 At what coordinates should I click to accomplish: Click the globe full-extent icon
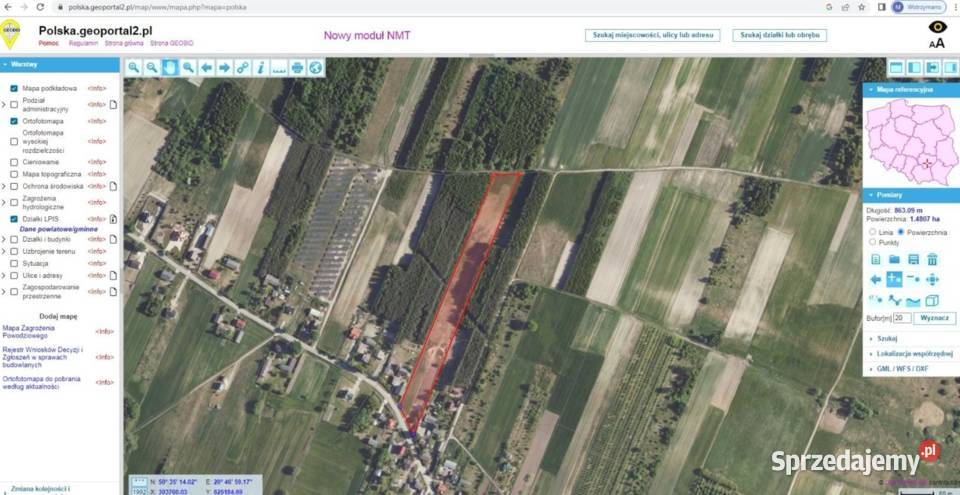click(x=315, y=67)
